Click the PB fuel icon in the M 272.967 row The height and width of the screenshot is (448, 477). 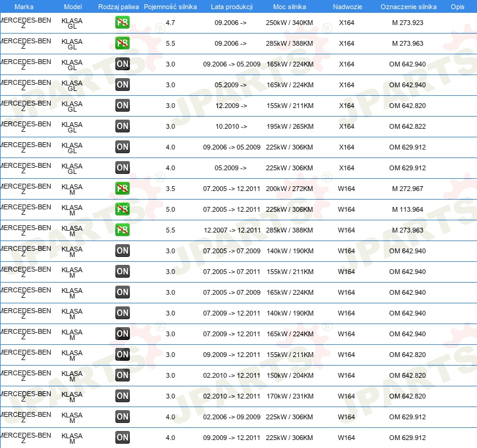(x=123, y=189)
